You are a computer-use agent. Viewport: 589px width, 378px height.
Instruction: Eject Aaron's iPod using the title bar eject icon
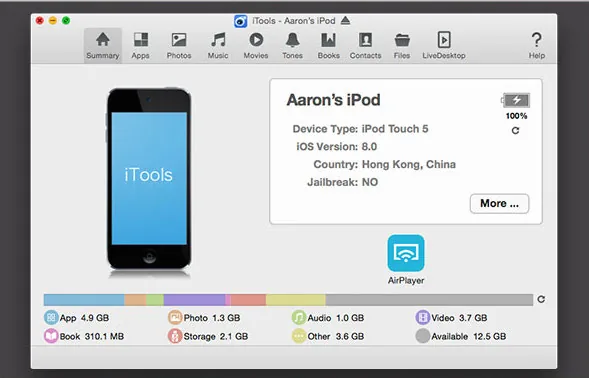point(346,21)
